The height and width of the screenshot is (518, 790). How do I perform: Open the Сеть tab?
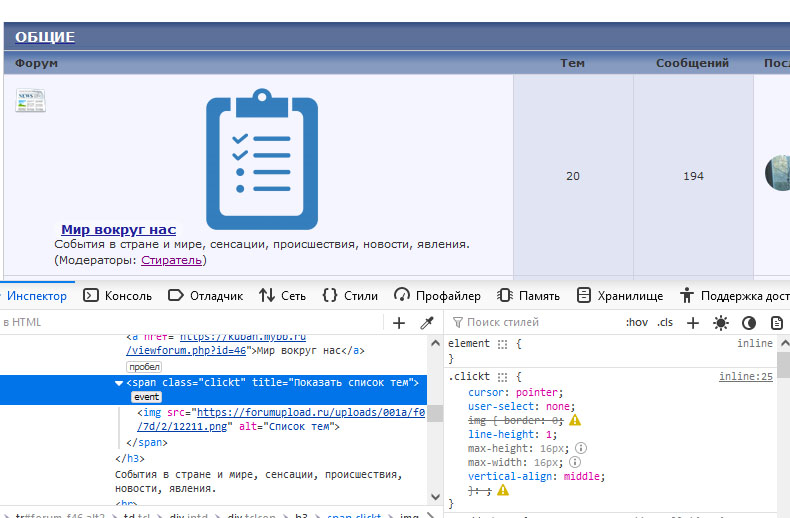pos(283,296)
